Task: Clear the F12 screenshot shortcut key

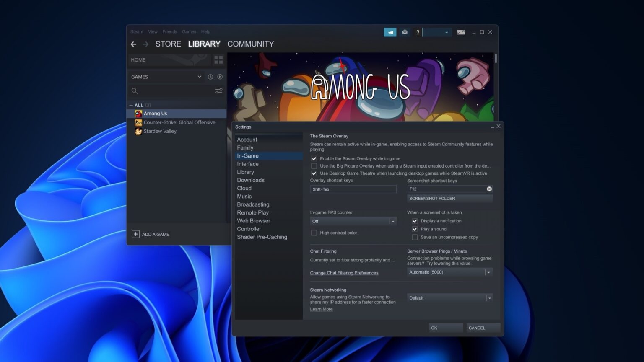Action: click(489, 189)
